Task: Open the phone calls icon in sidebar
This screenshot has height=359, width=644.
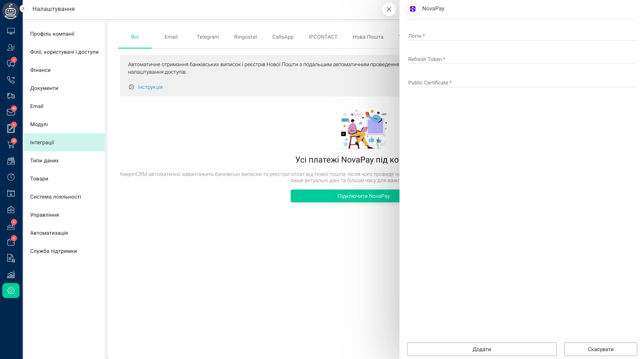Action: (x=11, y=80)
